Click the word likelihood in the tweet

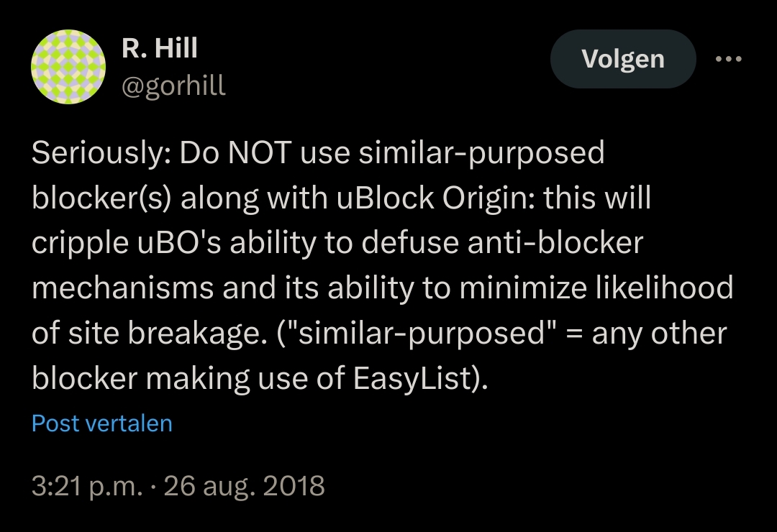pyautogui.click(x=664, y=288)
